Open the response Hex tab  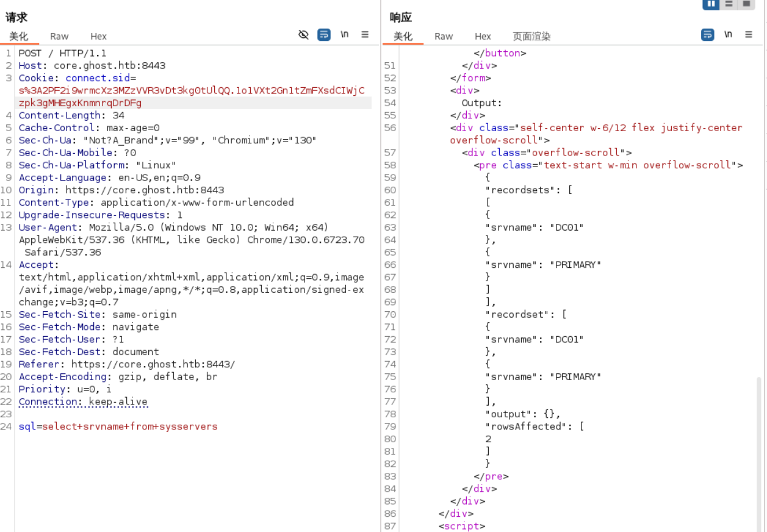(x=483, y=37)
